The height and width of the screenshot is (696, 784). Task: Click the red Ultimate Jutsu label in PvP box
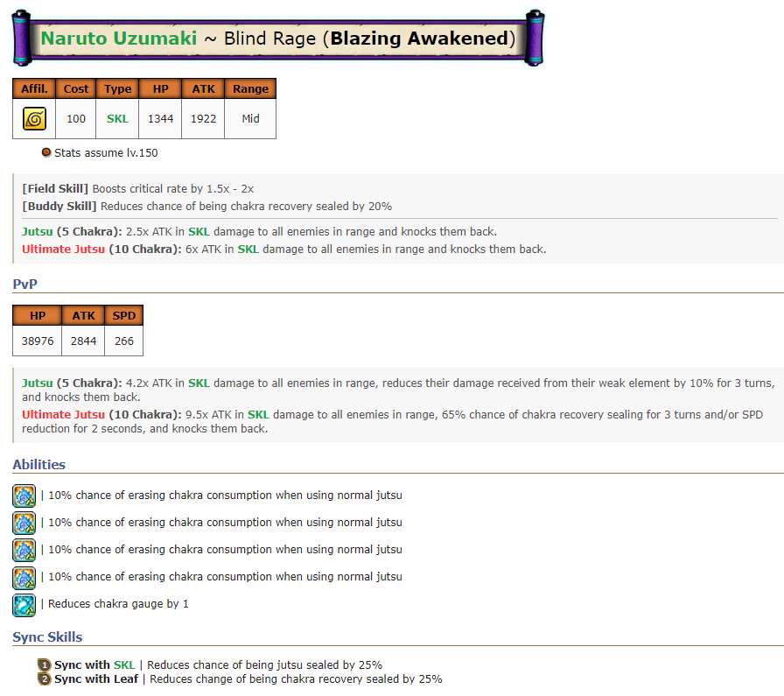tap(64, 415)
